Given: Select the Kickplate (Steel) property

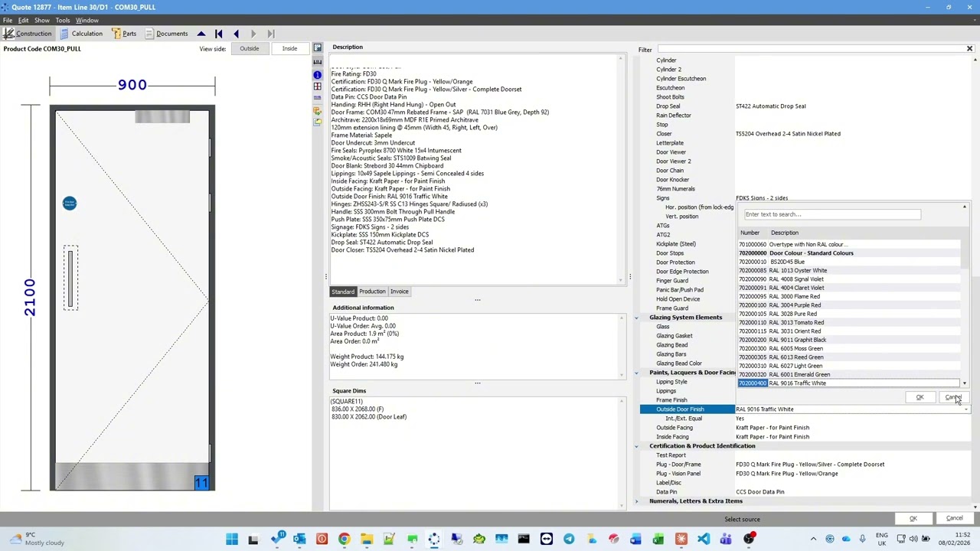Looking at the screenshot, I should [x=675, y=244].
